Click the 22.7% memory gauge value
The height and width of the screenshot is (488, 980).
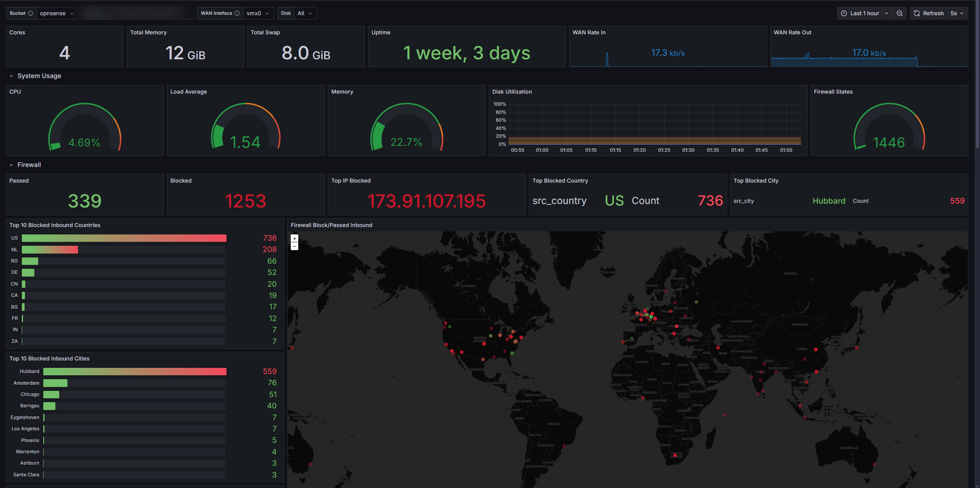(407, 142)
